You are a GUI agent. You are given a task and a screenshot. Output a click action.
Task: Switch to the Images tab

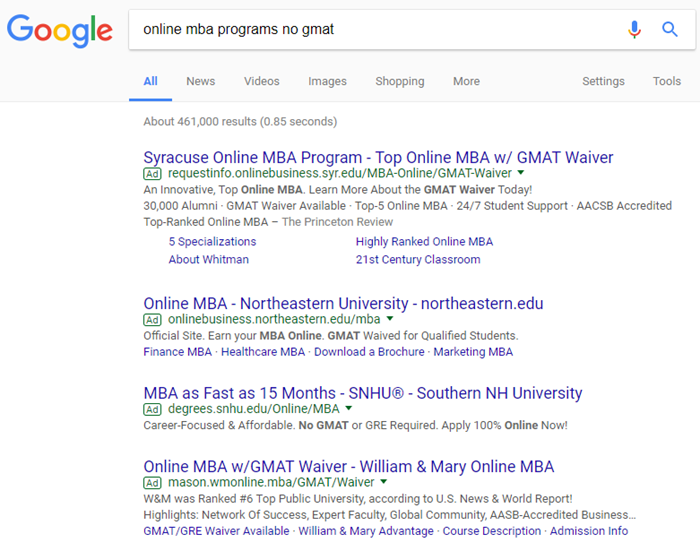pos(327,81)
